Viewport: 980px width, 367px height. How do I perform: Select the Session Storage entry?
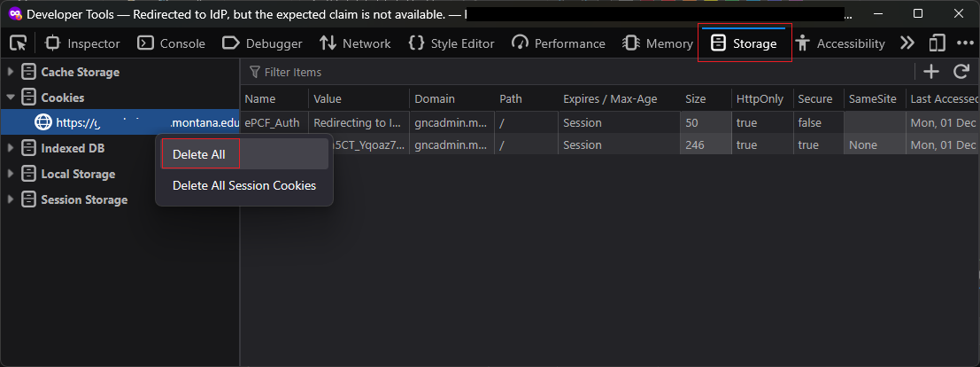point(84,199)
